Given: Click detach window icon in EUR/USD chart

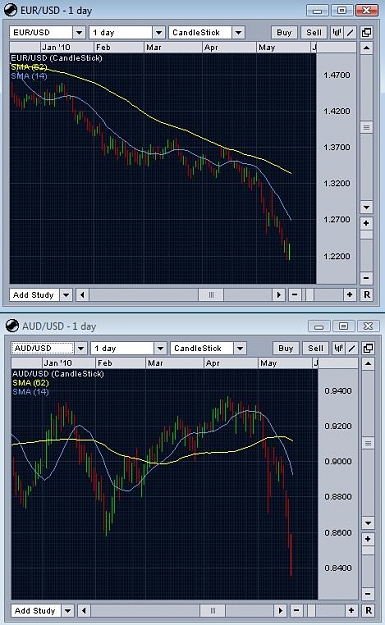Looking at the screenshot, I should click(x=367, y=32).
